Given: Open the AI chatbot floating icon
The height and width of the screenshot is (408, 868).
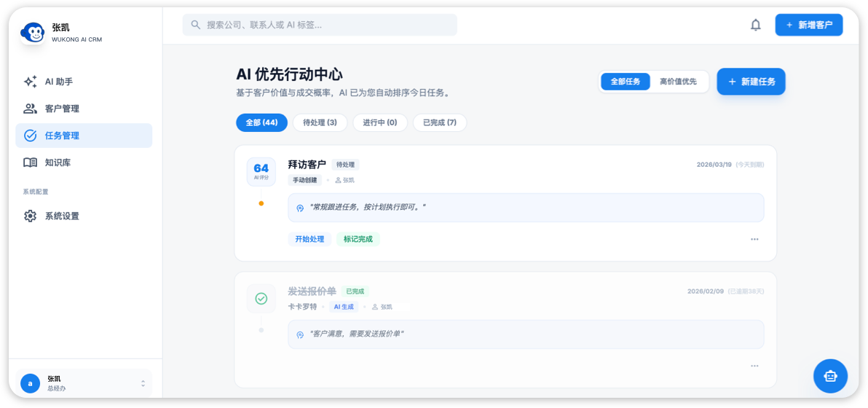Looking at the screenshot, I should (x=830, y=376).
